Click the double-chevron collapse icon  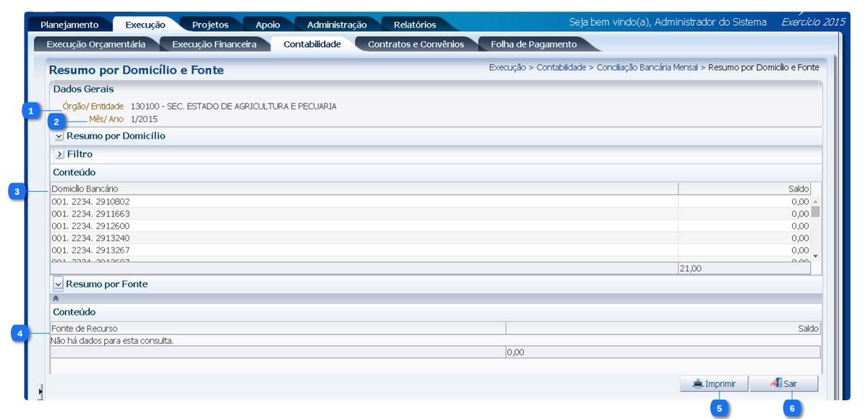tap(56, 298)
